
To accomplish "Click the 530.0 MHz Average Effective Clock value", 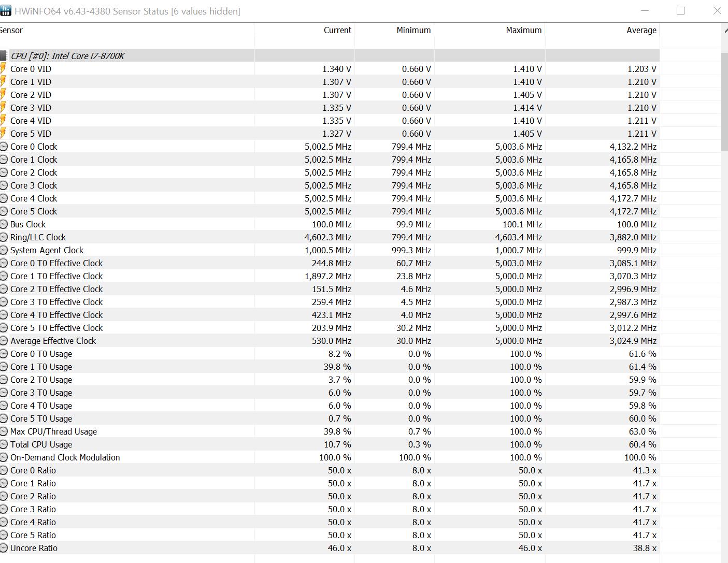I will [x=332, y=341].
